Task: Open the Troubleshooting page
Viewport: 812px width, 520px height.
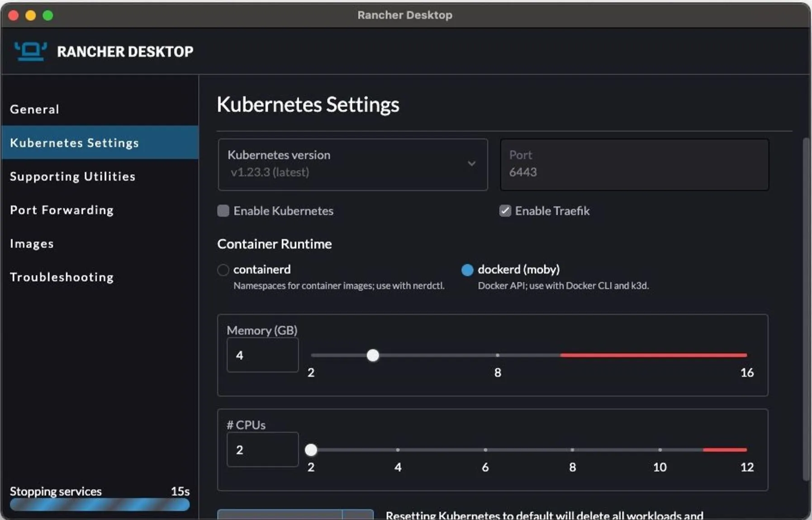Action: [x=62, y=277]
